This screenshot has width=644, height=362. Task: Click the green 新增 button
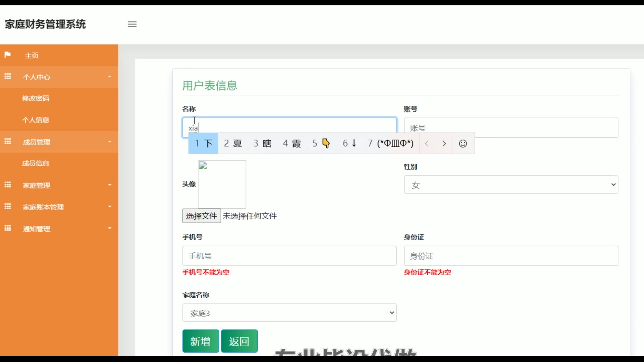(x=201, y=341)
